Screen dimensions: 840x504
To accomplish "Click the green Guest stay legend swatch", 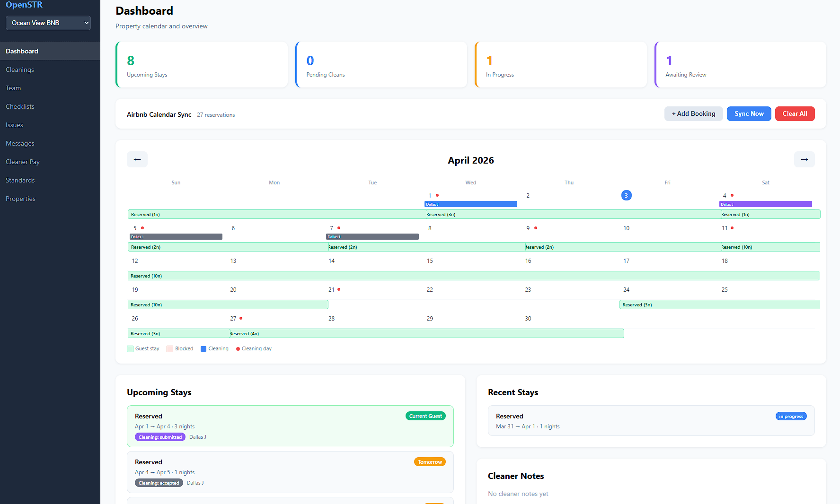I will (130, 349).
